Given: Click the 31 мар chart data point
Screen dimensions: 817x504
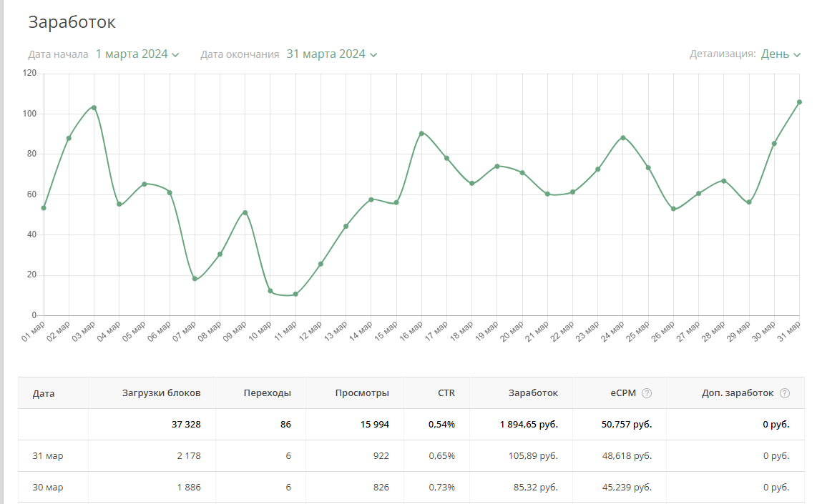Looking at the screenshot, I should (x=799, y=102).
